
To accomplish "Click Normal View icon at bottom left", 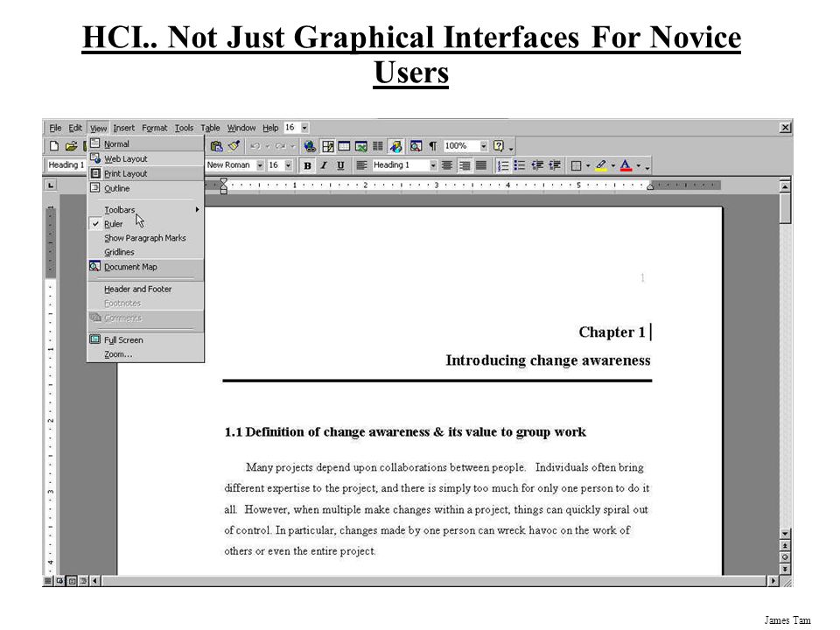I will (48, 581).
